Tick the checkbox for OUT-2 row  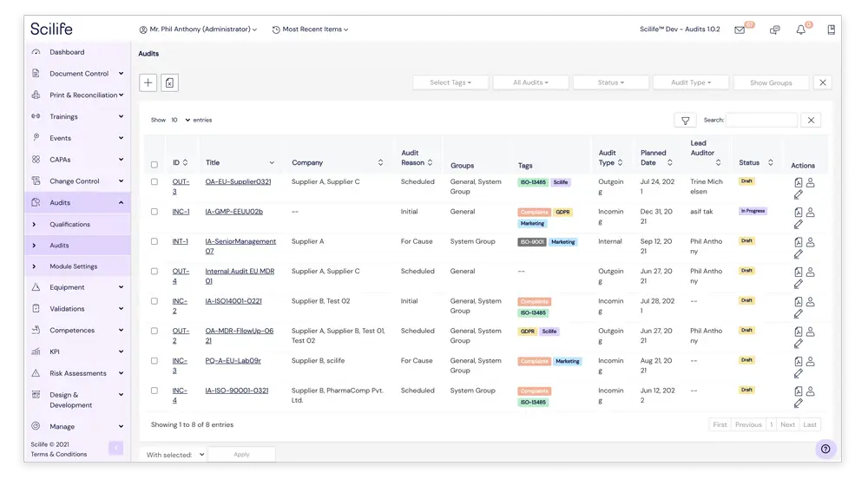(x=155, y=331)
